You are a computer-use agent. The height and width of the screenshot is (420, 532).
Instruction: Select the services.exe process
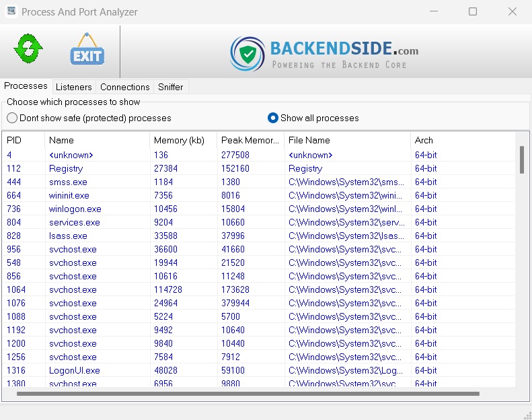(x=74, y=222)
